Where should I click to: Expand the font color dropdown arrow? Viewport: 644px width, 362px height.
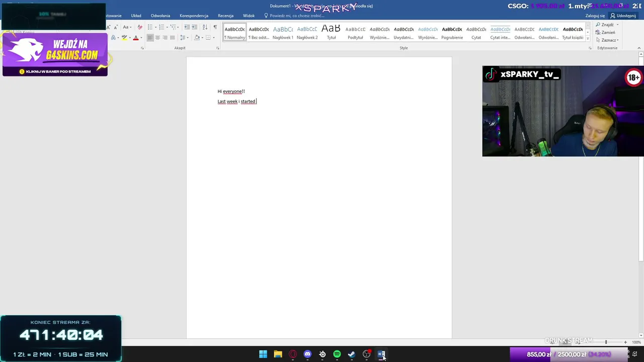(x=141, y=38)
